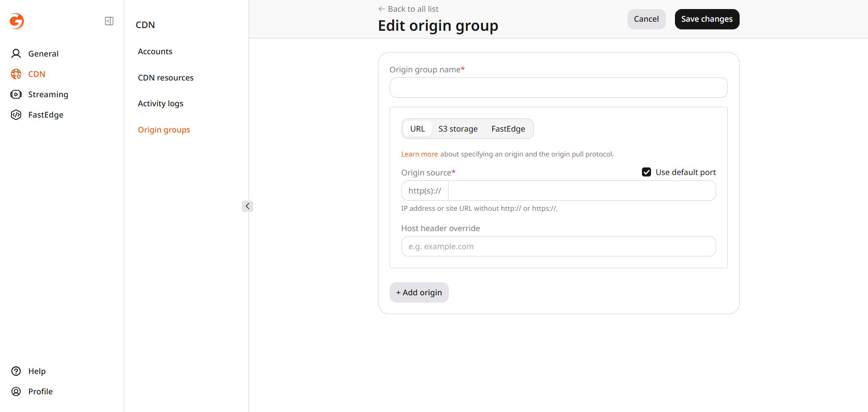
Task: Click the Streaming play icon
Action: [16, 95]
